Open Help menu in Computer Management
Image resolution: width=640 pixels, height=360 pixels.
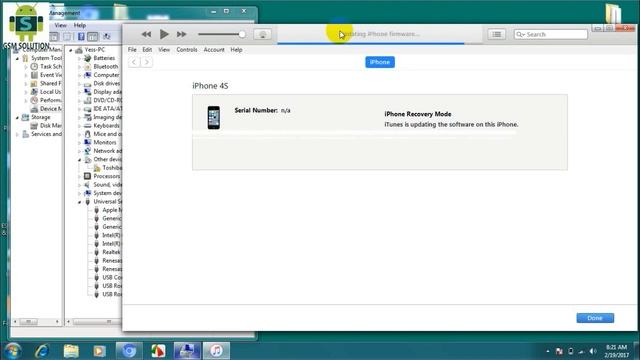click(x=80, y=25)
